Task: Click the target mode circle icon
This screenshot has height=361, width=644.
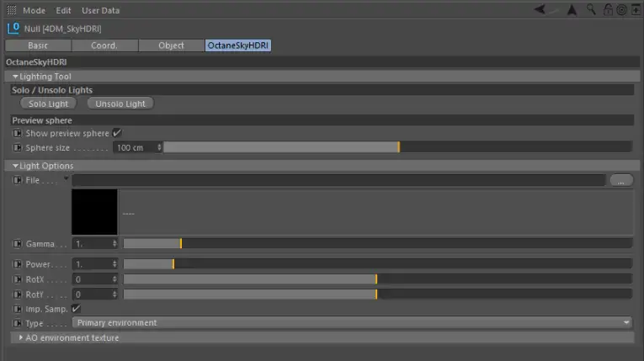Action: 622,10
